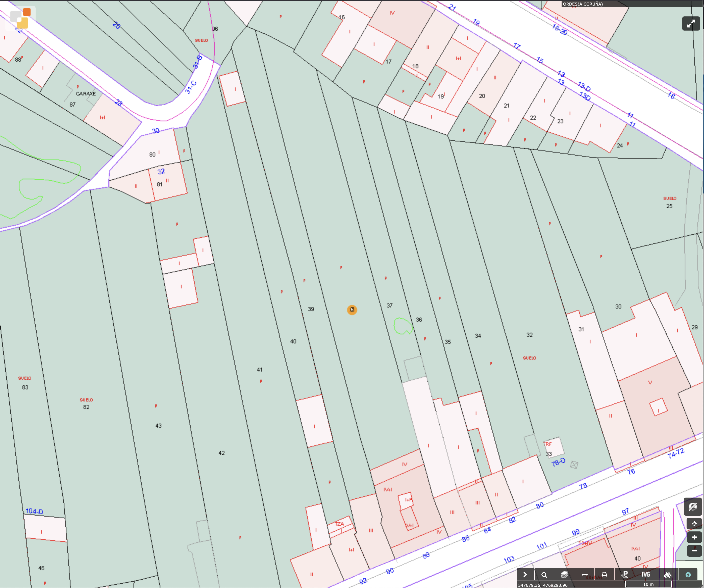Select parcel number 31
The height and width of the screenshot is (588, 704).
point(581,329)
